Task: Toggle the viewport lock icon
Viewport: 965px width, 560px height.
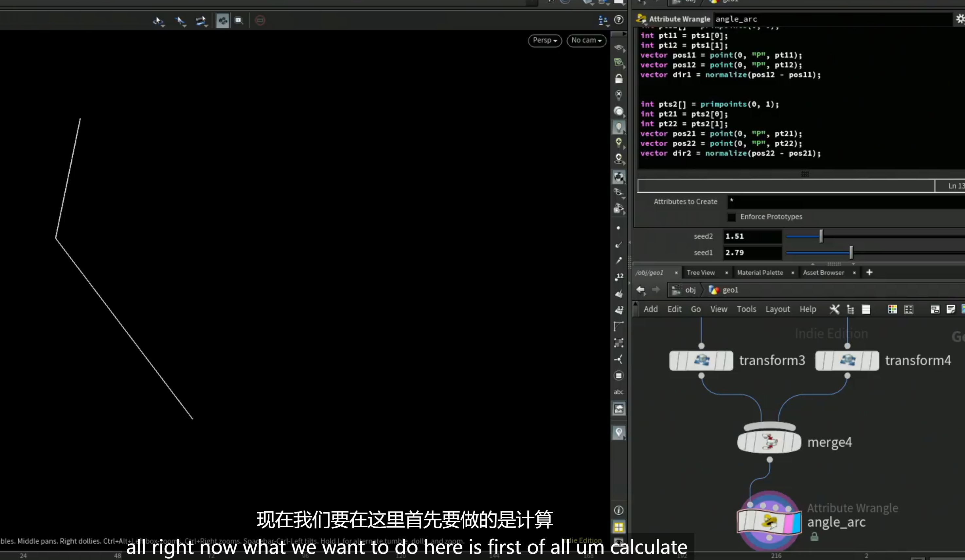Action: pos(618,79)
